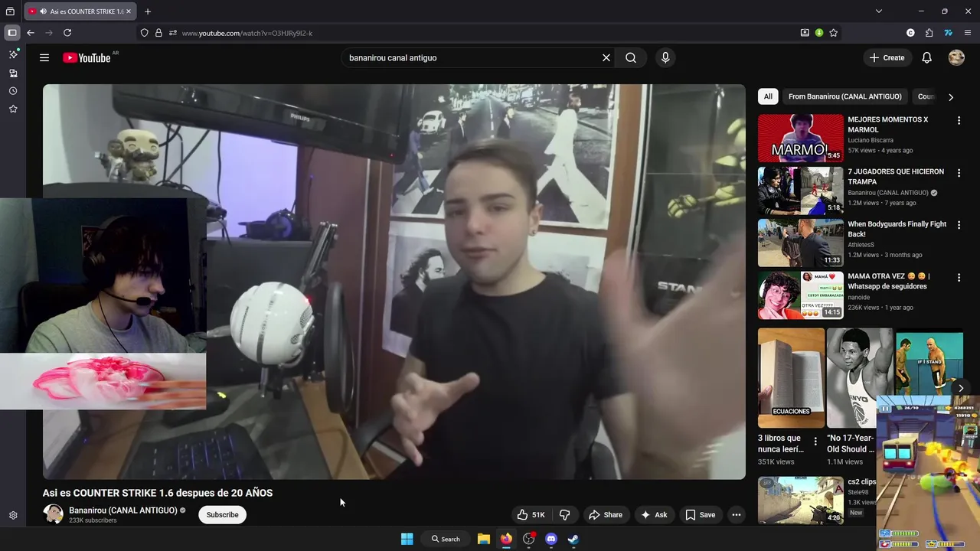Screen dimensions: 980x551
Task: Reload the current page
Action: click(67, 33)
